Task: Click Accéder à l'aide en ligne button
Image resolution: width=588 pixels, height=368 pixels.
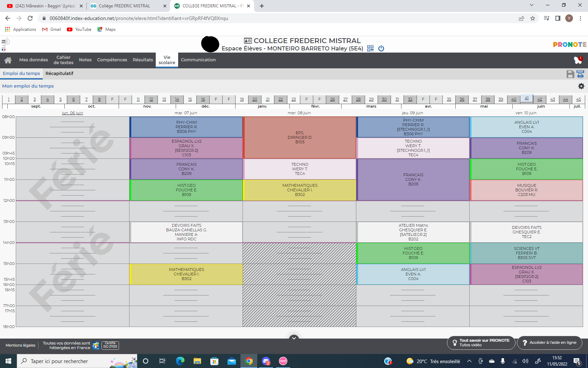Action: (x=549, y=343)
